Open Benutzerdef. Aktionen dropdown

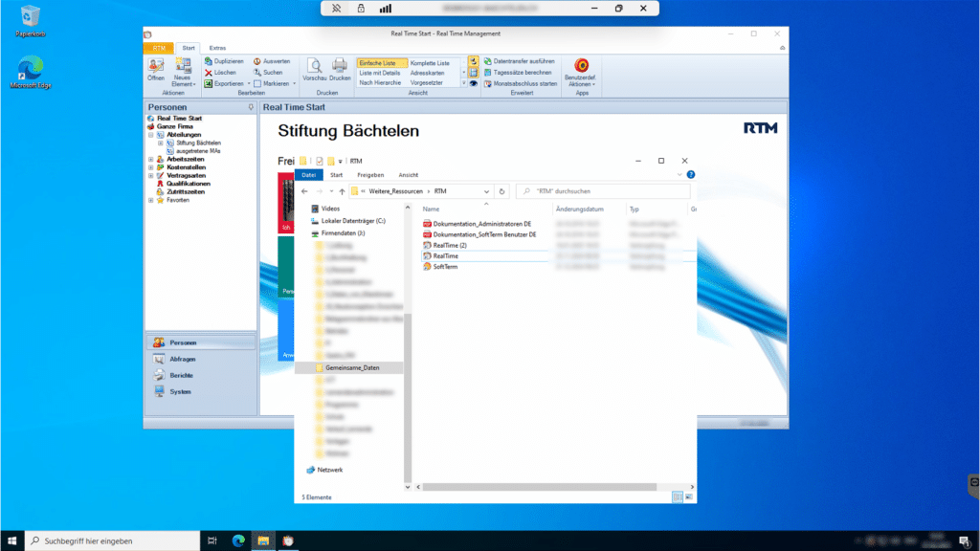pyautogui.click(x=581, y=73)
